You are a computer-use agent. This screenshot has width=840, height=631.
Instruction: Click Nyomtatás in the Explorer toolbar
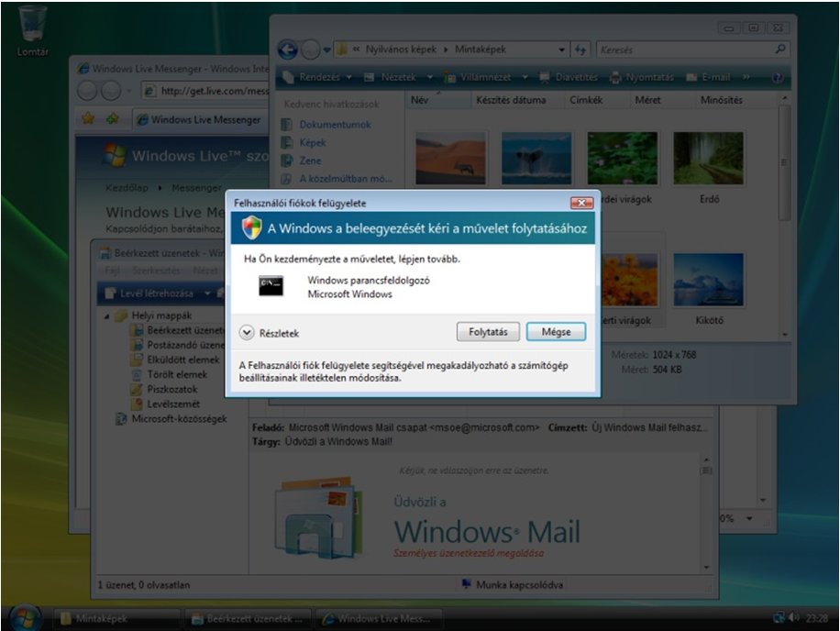tap(642, 77)
